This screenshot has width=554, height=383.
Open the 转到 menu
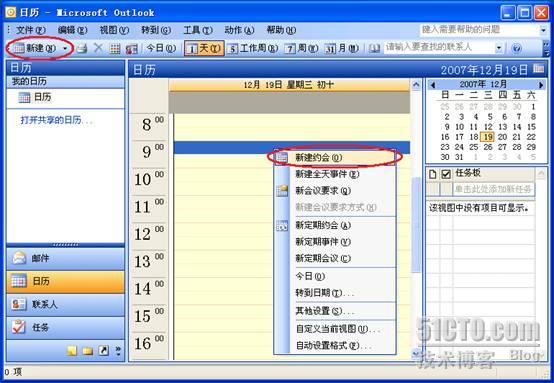tap(155, 30)
